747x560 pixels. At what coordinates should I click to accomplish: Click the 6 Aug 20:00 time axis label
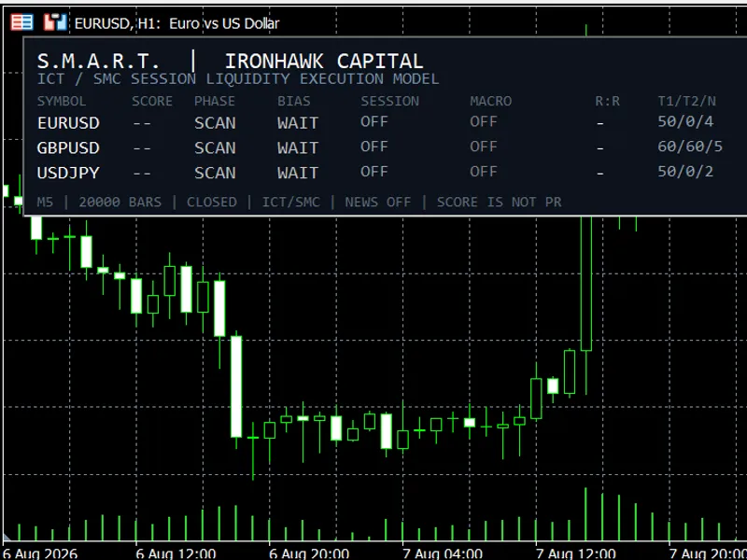tap(309, 553)
